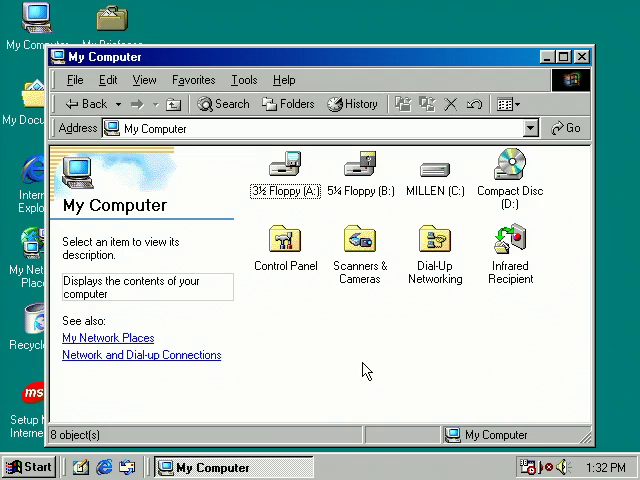Open the Views dropdown button
Viewport: 640px width, 480px height.
(508, 104)
